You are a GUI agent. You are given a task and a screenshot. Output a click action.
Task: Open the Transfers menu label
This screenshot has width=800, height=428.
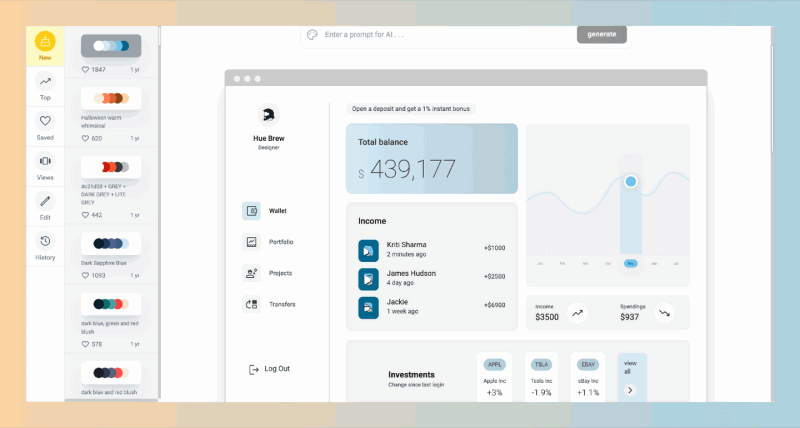point(282,304)
